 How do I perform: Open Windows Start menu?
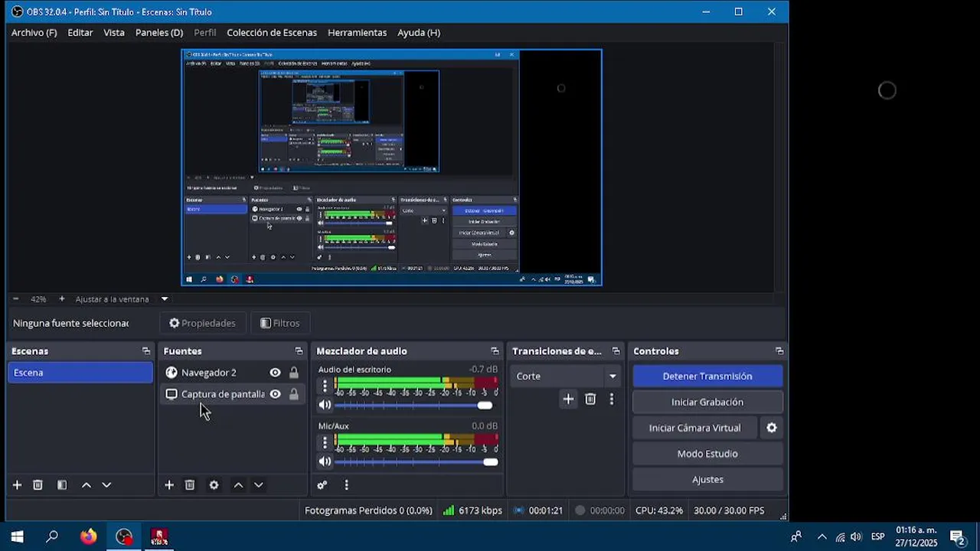tap(17, 536)
